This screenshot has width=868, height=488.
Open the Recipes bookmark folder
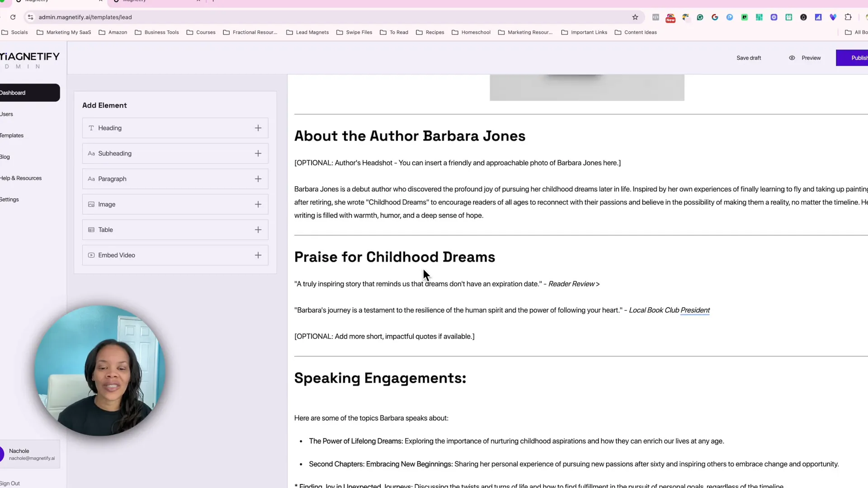(x=430, y=32)
